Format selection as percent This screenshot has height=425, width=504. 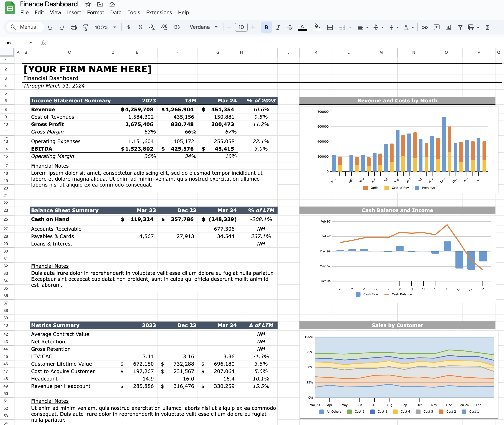point(140,27)
